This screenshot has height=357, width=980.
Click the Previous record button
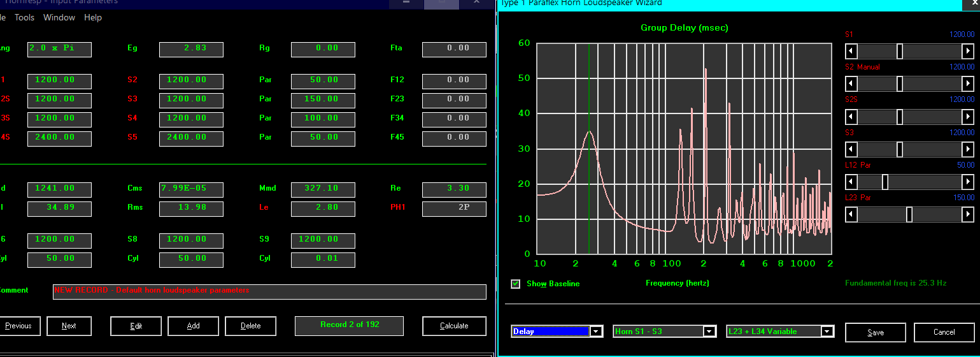pos(18,326)
